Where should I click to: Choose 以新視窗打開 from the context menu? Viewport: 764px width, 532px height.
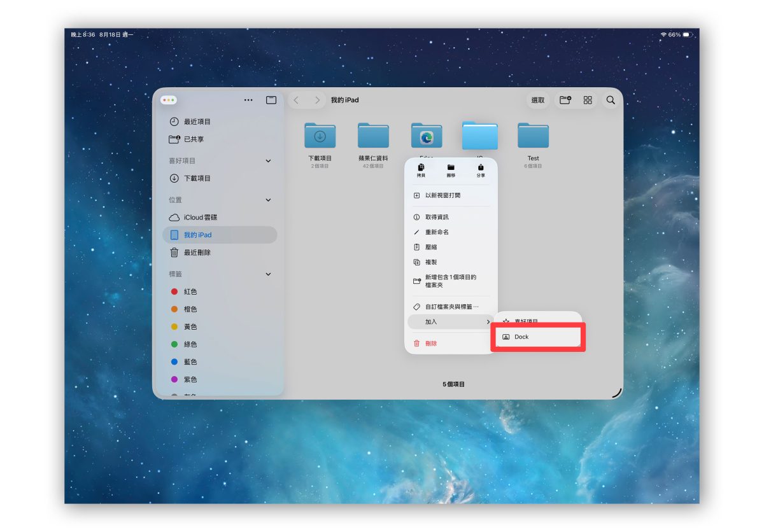451,195
